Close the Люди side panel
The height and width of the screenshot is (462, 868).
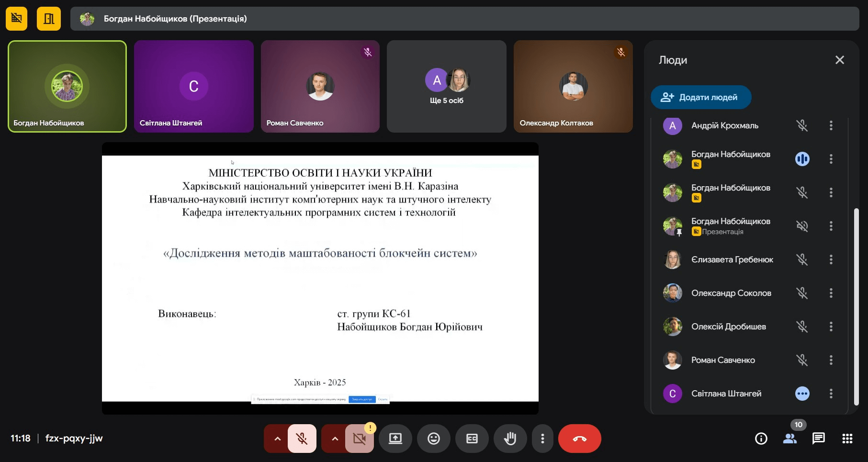pos(839,60)
